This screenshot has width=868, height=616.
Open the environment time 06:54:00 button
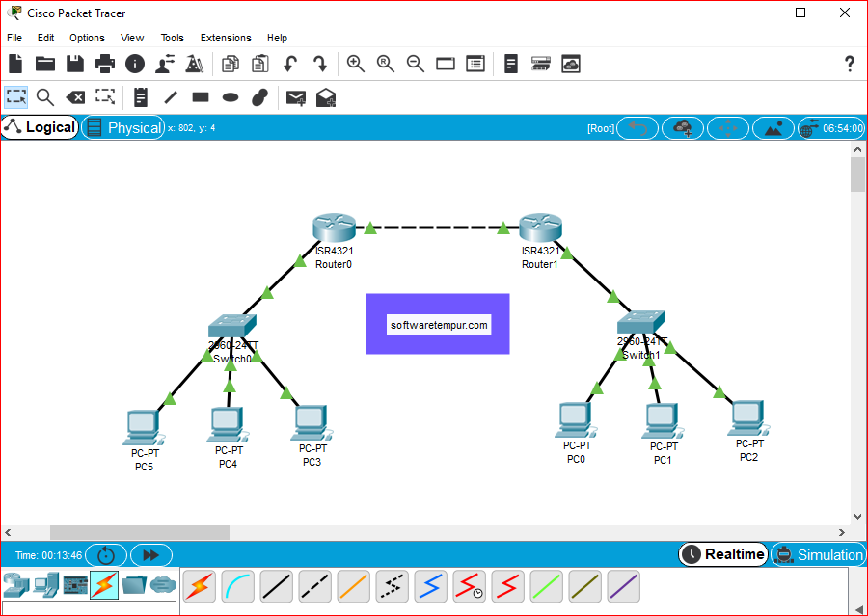coord(831,128)
